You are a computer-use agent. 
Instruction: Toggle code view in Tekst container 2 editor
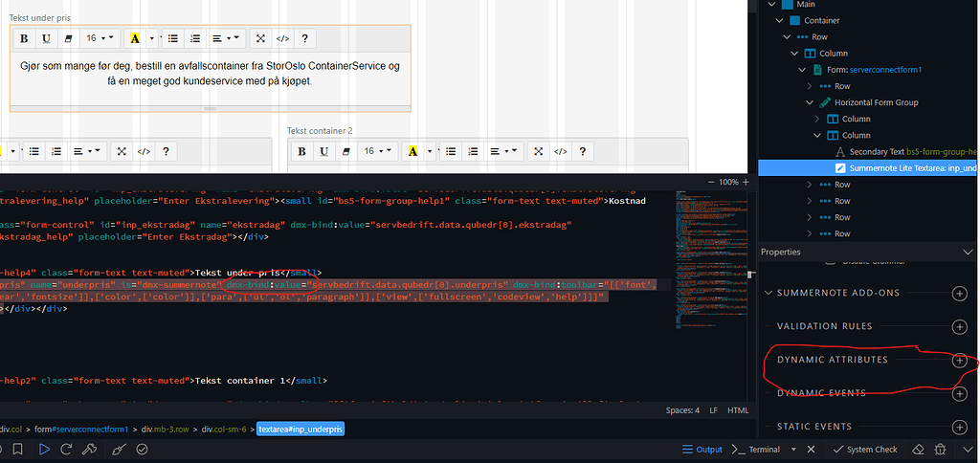(x=560, y=151)
